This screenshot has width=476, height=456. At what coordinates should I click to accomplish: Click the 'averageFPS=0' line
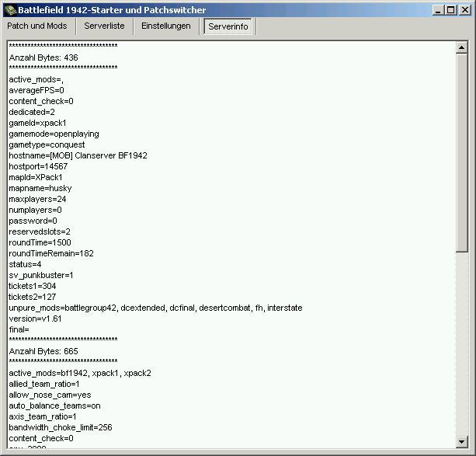pyautogui.click(x=36, y=90)
